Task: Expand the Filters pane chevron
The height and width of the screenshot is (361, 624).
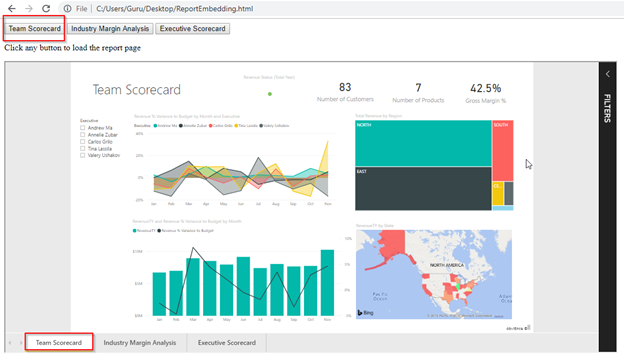Action: 608,74
